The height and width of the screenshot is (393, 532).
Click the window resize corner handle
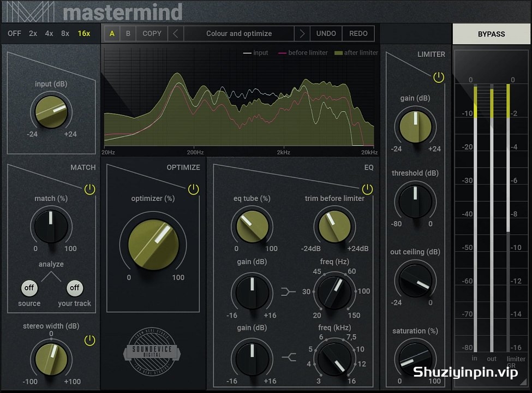(x=524, y=382)
